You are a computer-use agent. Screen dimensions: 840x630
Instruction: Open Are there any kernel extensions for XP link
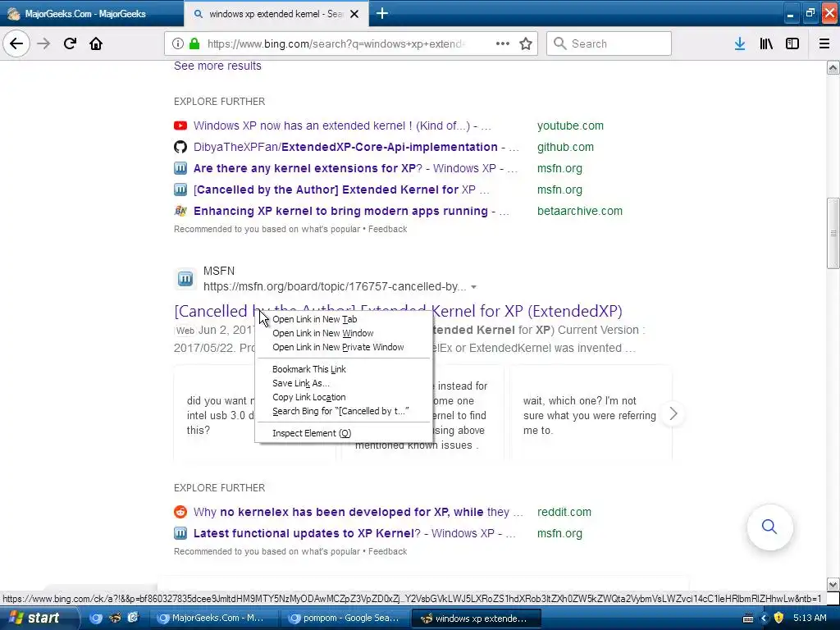pyautogui.click(x=354, y=168)
